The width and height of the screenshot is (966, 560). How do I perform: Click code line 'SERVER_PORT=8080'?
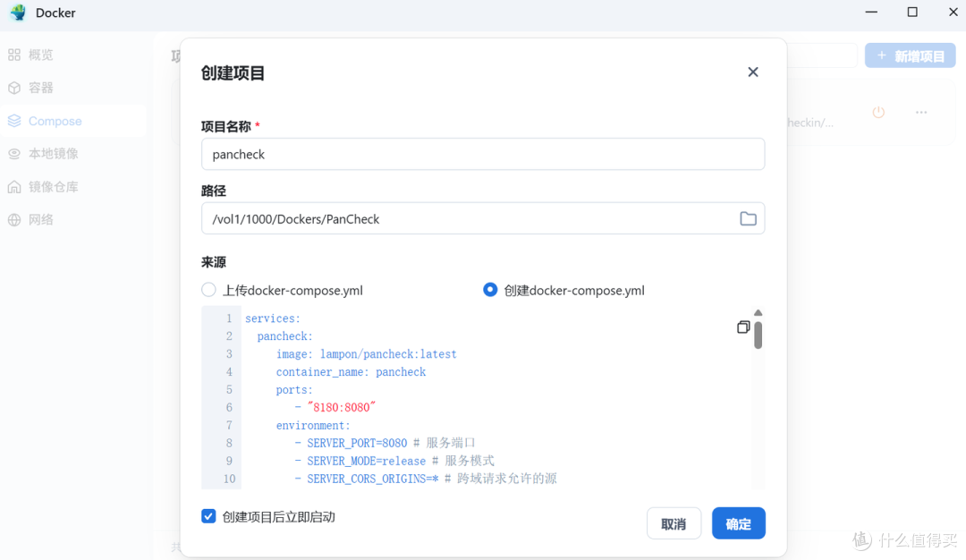[x=357, y=443]
